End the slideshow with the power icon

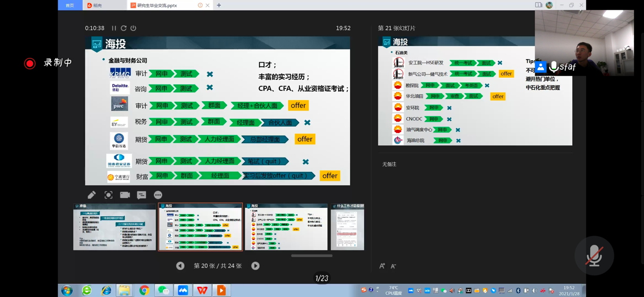tap(134, 28)
